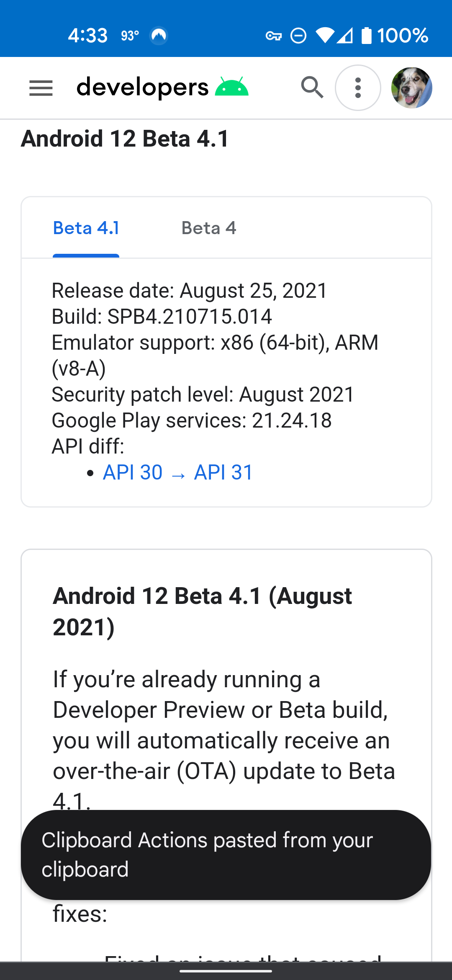Tap the Do Not Disturb status icon
Screen dimensions: 452x980
(x=298, y=36)
